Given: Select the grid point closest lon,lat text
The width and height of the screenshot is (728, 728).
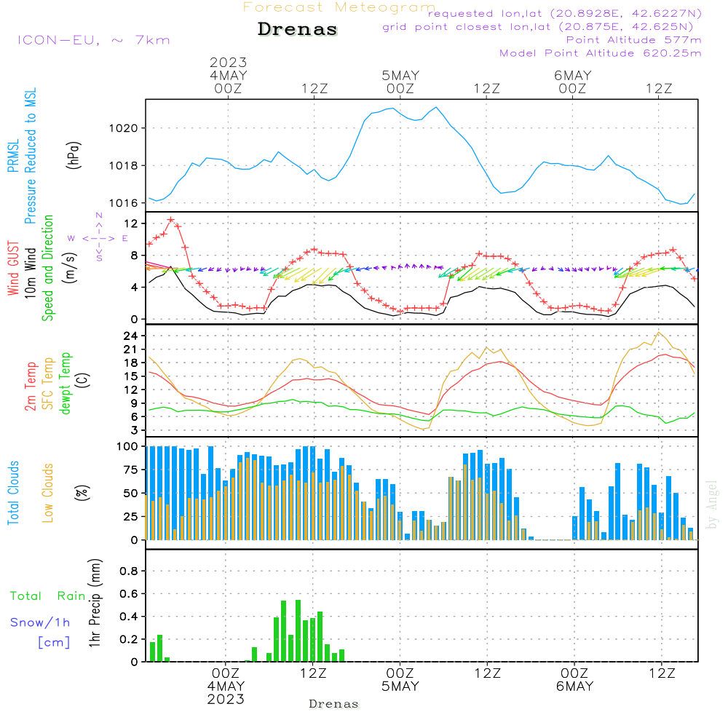Looking at the screenshot, I should point(538,27).
